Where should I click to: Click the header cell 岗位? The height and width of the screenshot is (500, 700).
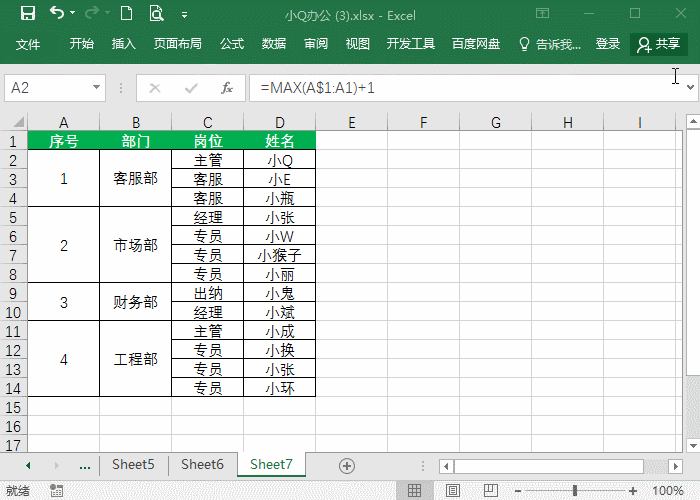click(x=208, y=141)
